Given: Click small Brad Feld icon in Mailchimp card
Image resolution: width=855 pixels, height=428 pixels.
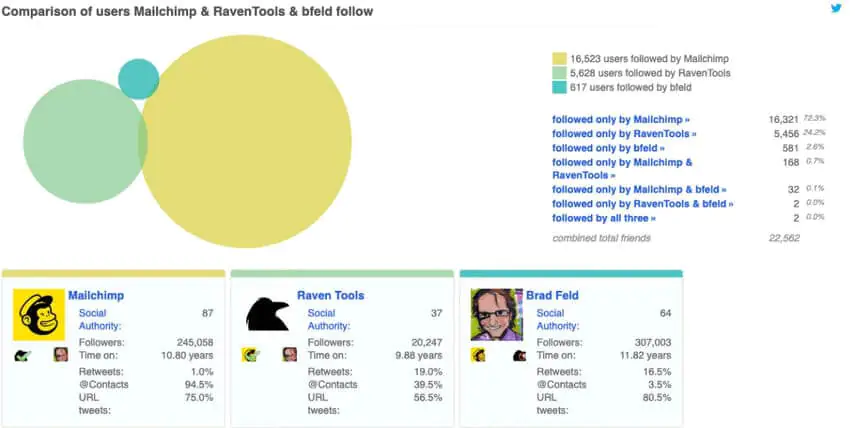Looking at the screenshot, I should pos(61,355).
